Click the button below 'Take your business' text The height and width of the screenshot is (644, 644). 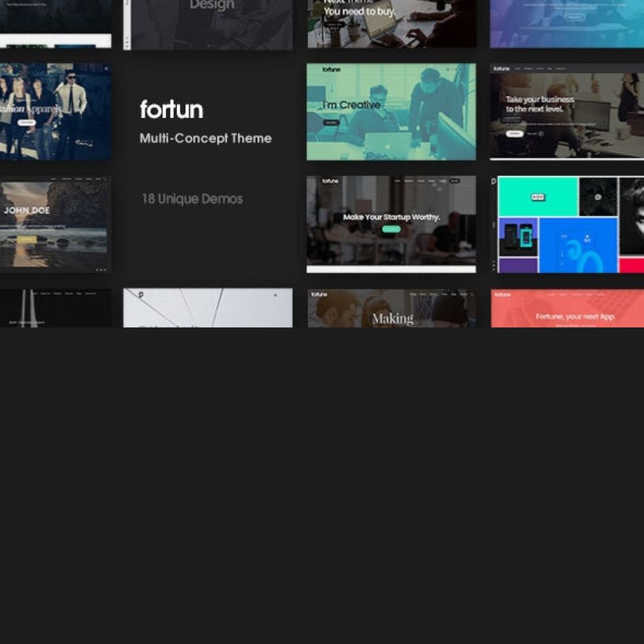click(515, 133)
